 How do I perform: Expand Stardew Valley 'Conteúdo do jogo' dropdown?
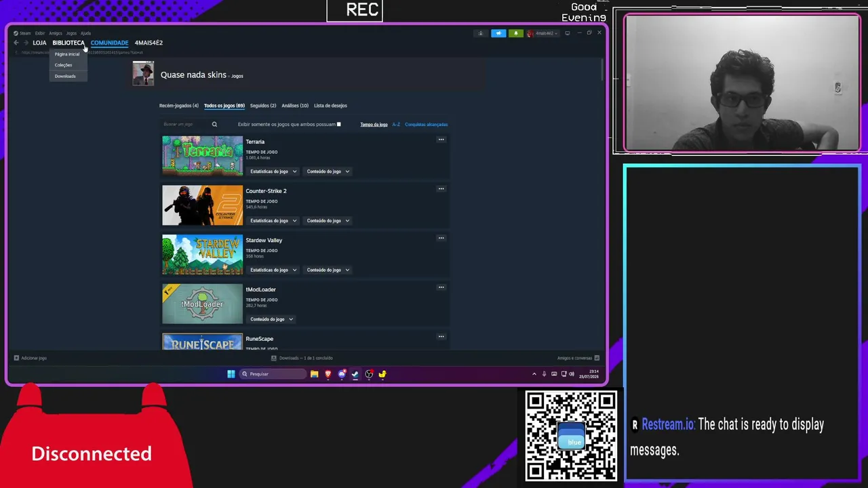(x=328, y=270)
